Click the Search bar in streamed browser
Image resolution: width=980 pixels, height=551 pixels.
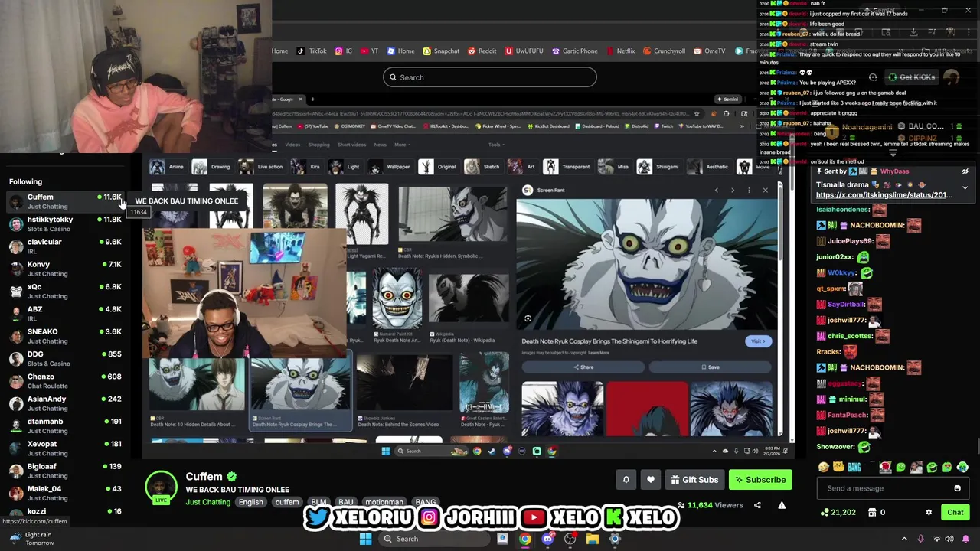490,77
